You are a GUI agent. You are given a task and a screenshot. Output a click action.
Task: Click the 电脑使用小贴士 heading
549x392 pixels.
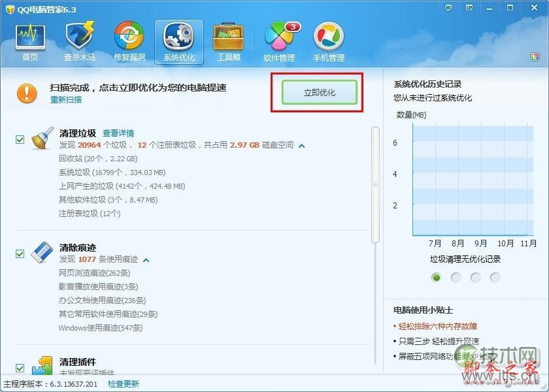click(423, 310)
